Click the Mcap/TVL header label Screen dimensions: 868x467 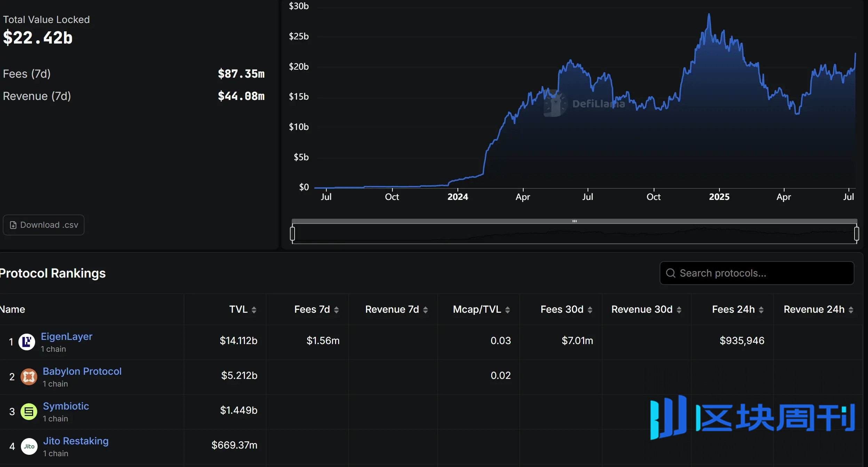click(477, 309)
